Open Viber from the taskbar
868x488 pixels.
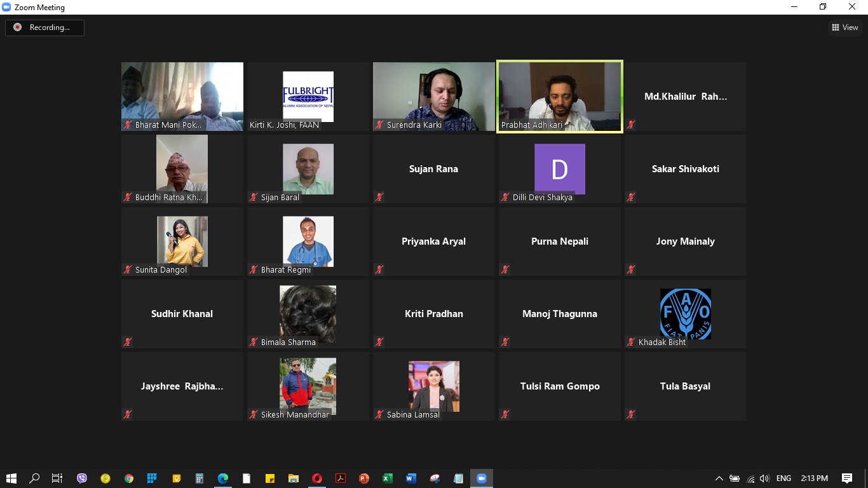(x=82, y=478)
